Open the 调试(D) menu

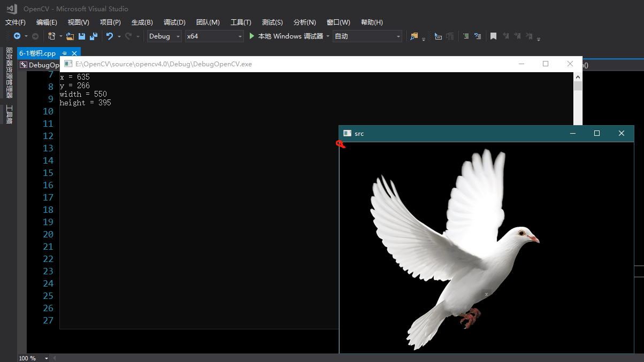pyautogui.click(x=174, y=22)
